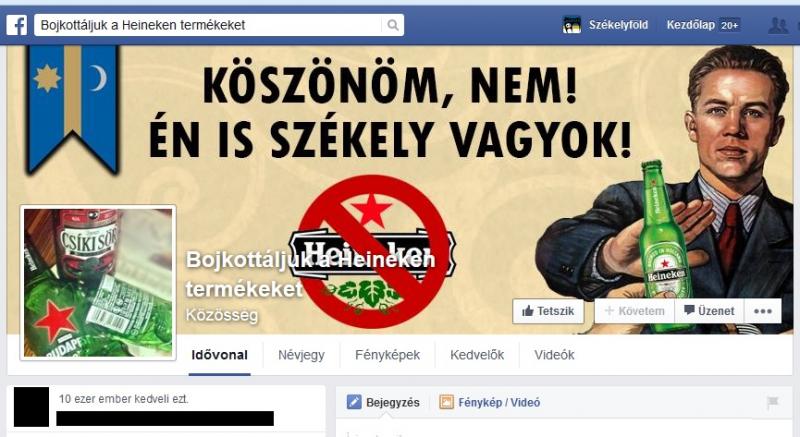Click the flag icon in post composer

point(772,402)
